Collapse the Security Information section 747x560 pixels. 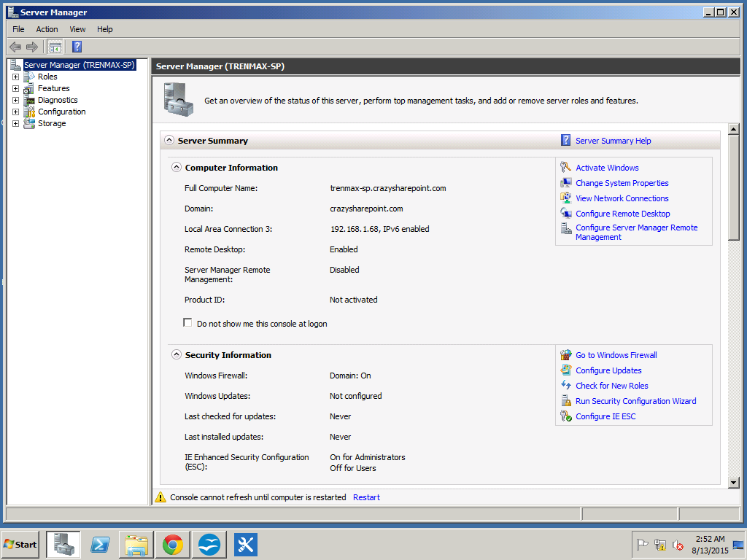(177, 354)
